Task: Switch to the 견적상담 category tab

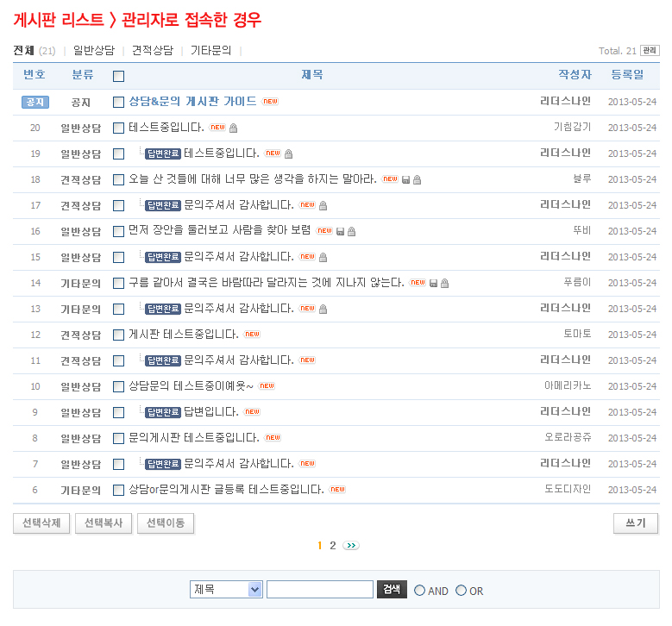Action: point(153,51)
